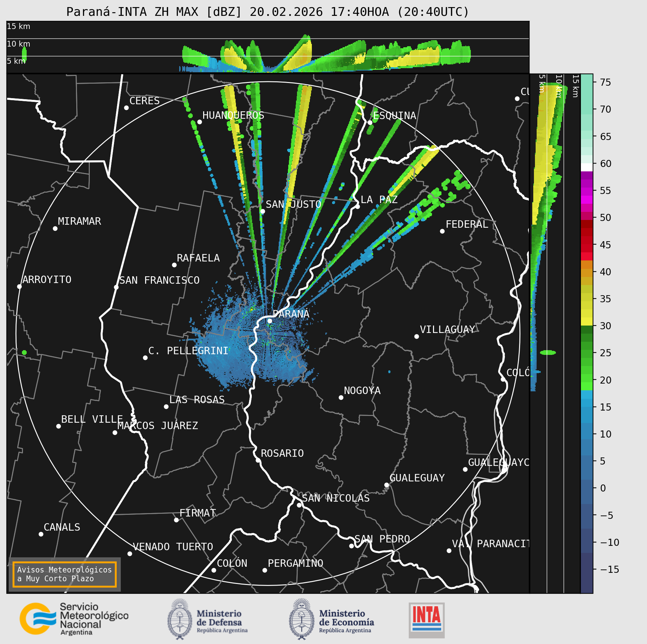Click the HUANQUEROS label
Screen dimensions: 647x644
(233, 115)
